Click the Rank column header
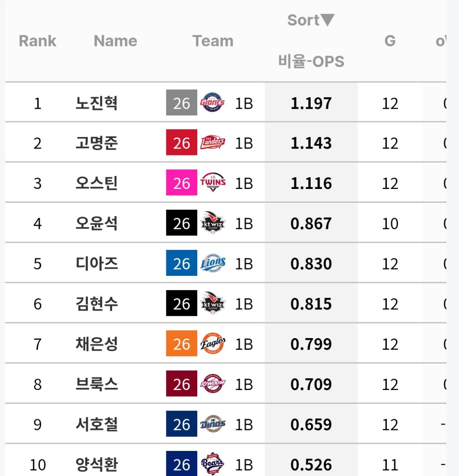459x476 pixels. 37,41
